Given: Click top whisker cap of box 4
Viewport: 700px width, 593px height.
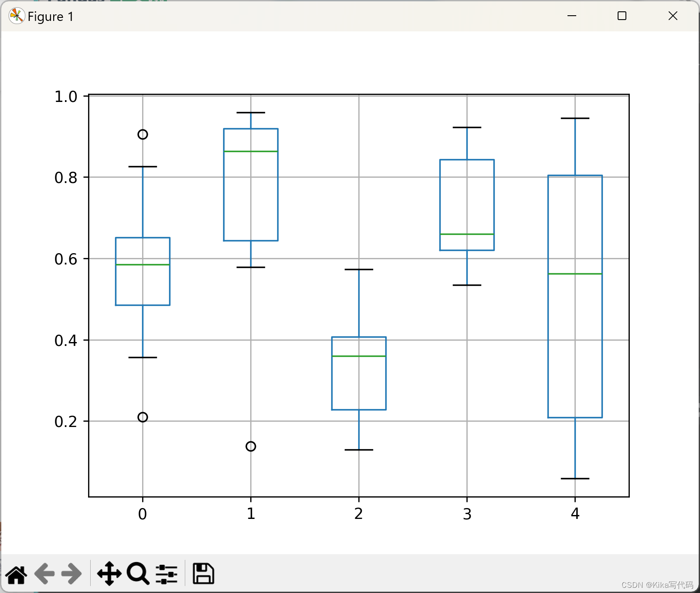Looking at the screenshot, I should [575, 118].
